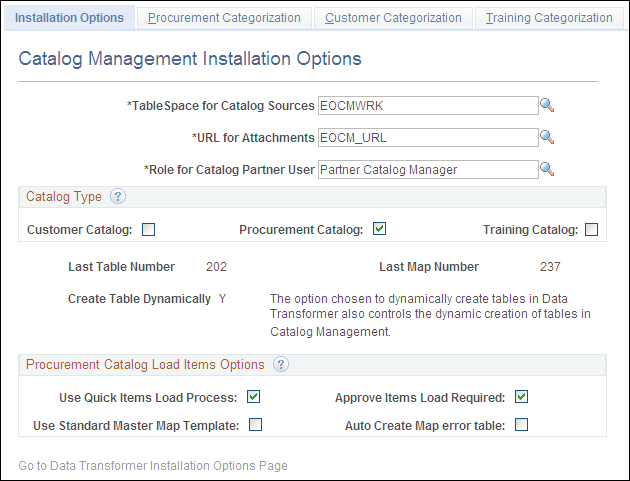The height and width of the screenshot is (481, 630).
Task: Check Auto Create Map error table
Action: coord(521,425)
